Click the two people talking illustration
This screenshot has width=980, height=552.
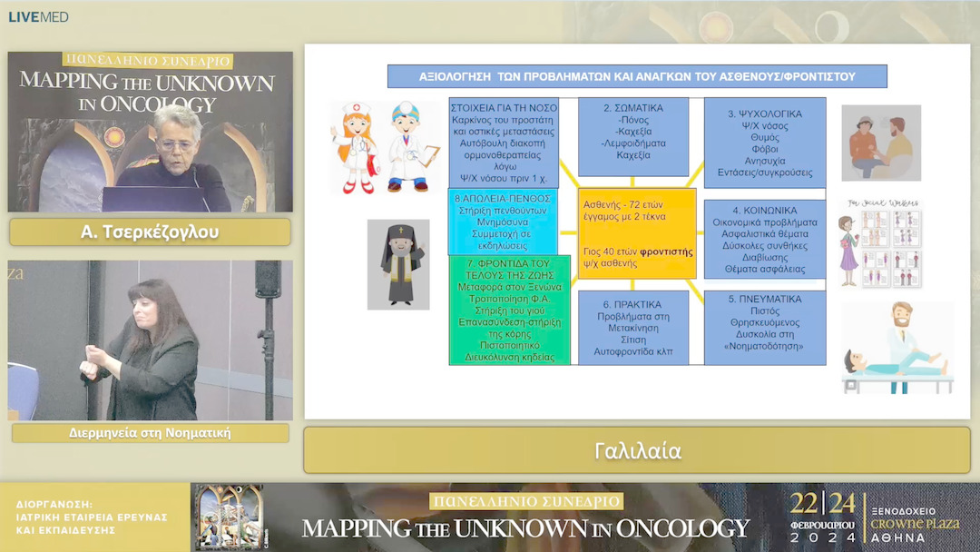click(x=880, y=143)
